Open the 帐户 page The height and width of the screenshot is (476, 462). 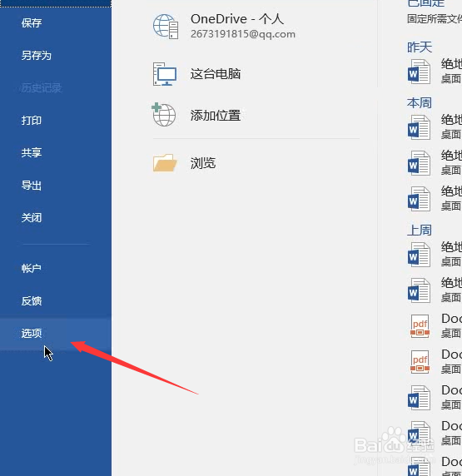pyautogui.click(x=32, y=268)
